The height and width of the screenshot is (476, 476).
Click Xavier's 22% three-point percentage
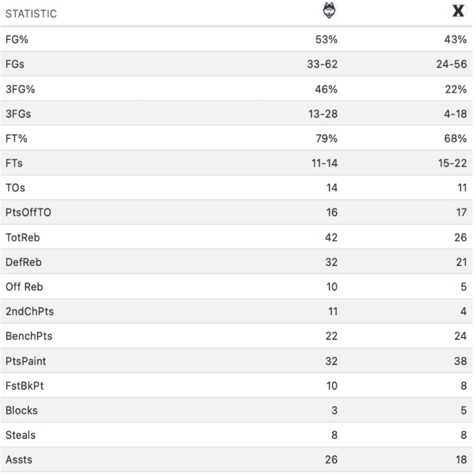click(458, 89)
